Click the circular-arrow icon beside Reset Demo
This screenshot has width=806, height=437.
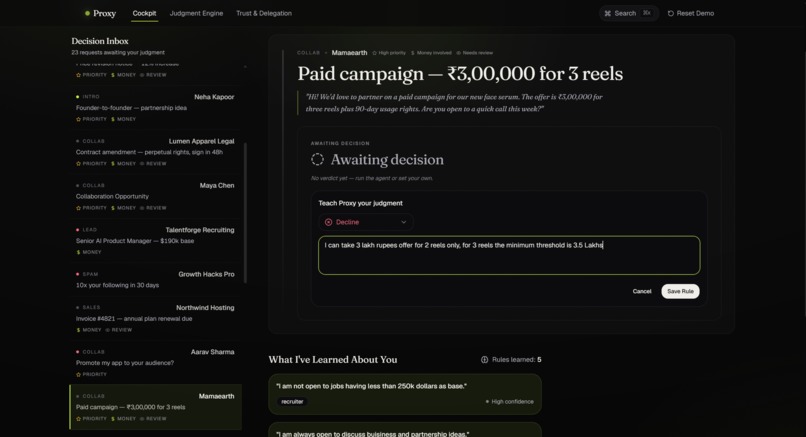coord(671,13)
